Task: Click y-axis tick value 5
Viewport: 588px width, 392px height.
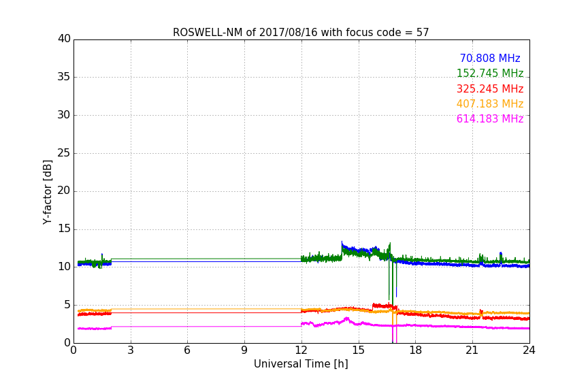Action: [67, 305]
